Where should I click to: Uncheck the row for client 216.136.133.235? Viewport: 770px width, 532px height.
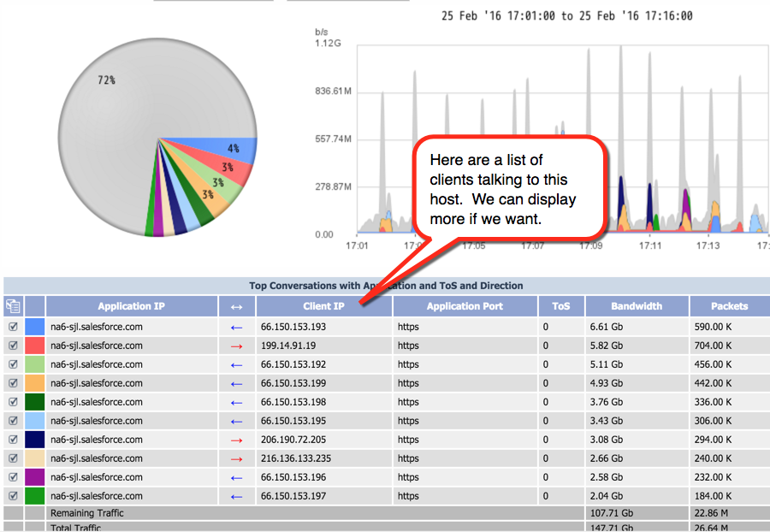[13, 458]
